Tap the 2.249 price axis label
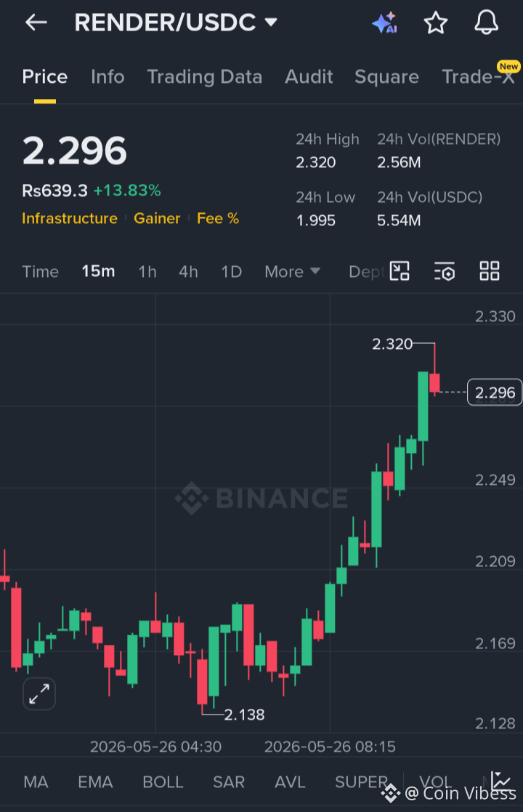Screen dimensions: 523x812 coord(495,480)
